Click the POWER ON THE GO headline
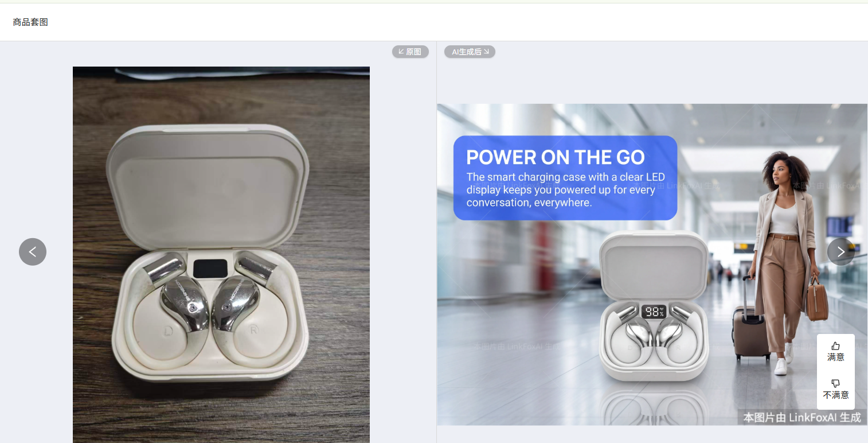 click(x=556, y=157)
